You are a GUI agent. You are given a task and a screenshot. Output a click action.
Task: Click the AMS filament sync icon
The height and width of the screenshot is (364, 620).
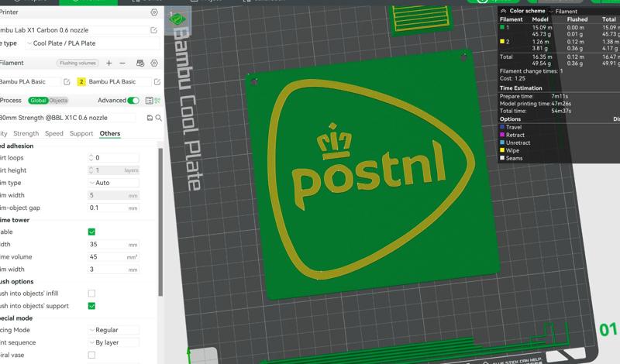(140, 63)
